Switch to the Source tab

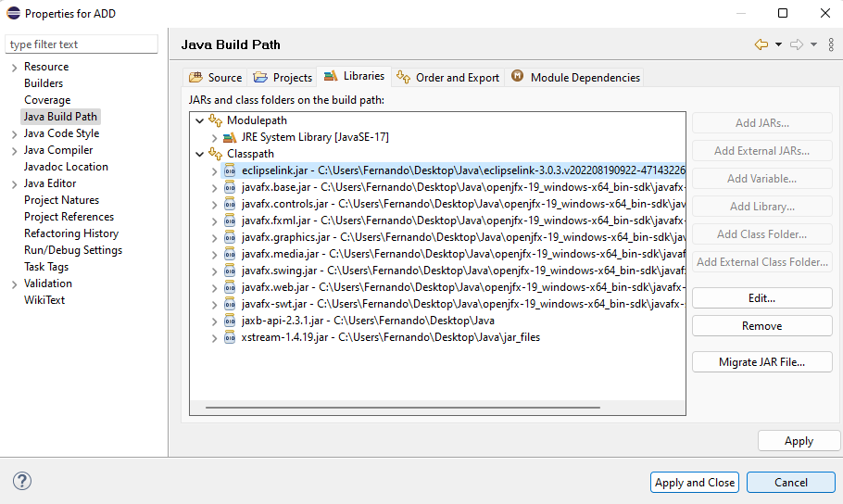click(215, 78)
